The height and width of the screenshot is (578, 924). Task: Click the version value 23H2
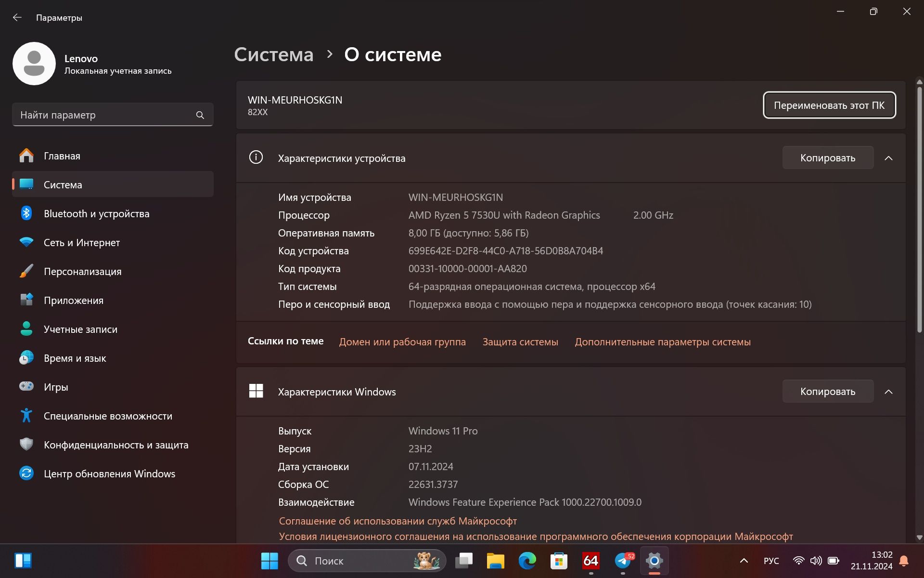click(x=420, y=449)
